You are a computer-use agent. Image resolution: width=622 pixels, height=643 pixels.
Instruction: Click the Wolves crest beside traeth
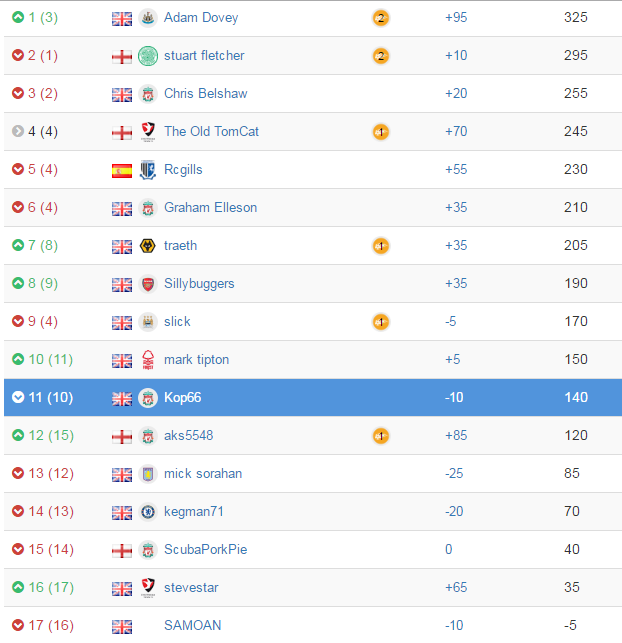[x=148, y=246]
